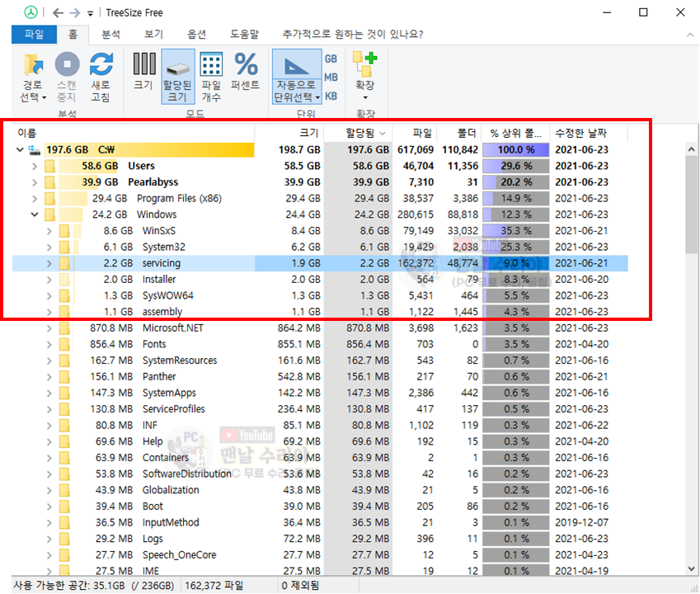Open the 확장 (expand) dropdown icon
Screen dimensions: 700x594
(x=364, y=64)
